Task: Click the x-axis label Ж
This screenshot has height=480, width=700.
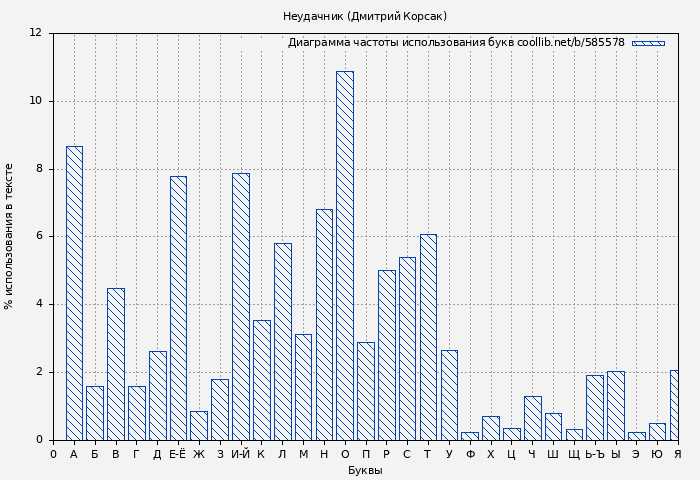Action: coord(199,454)
